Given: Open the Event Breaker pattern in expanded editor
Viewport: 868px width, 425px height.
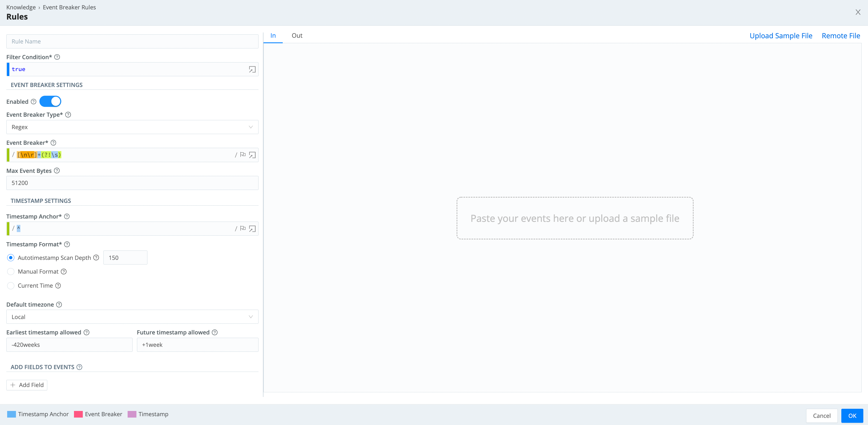Looking at the screenshot, I should [252, 155].
